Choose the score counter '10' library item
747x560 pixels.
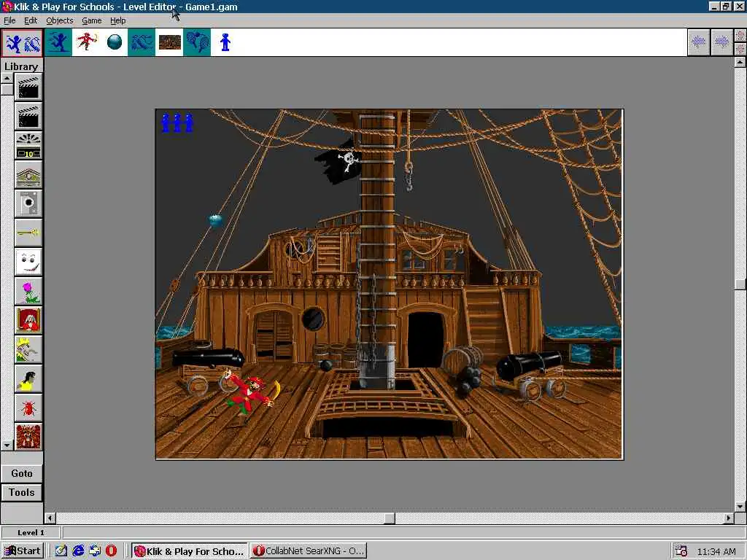point(28,145)
